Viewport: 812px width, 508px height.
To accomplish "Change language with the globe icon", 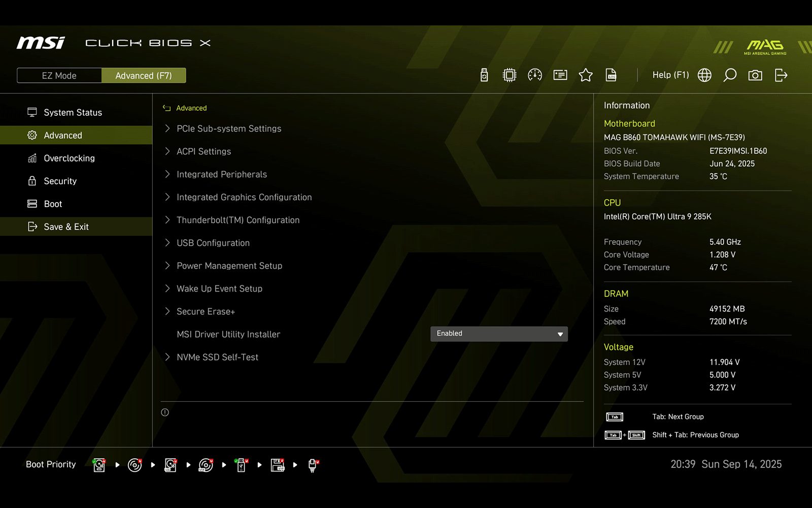I will 704,75.
